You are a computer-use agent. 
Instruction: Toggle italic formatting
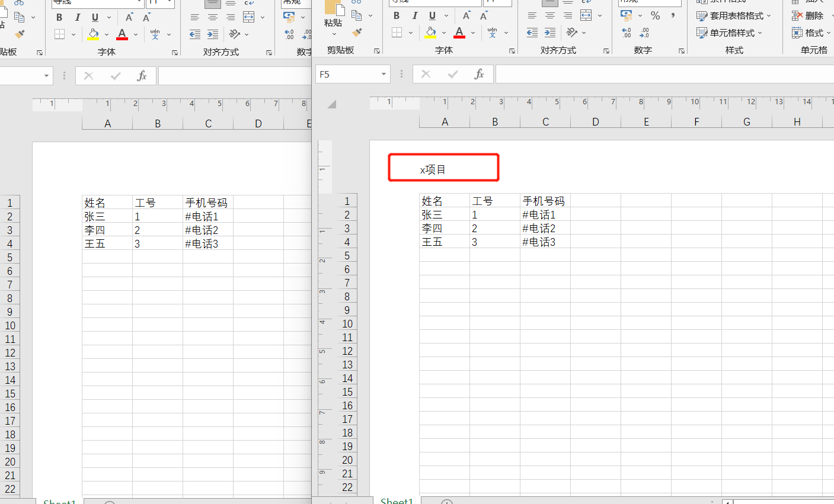click(x=415, y=15)
